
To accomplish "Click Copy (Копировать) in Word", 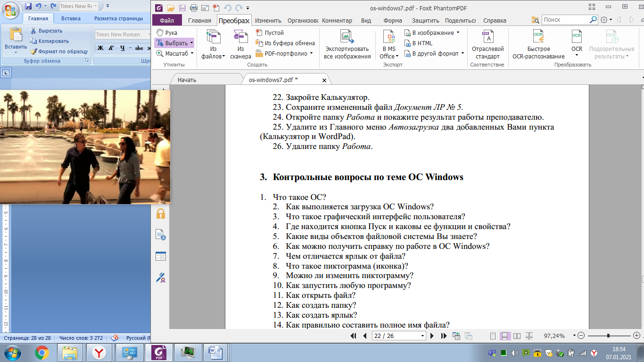I will point(50,41).
